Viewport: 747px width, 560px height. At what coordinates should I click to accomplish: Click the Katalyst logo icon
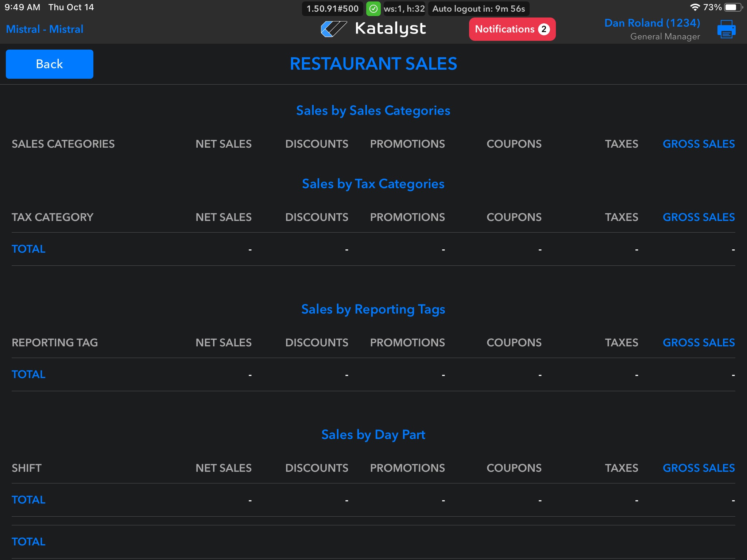click(x=333, y=29)
